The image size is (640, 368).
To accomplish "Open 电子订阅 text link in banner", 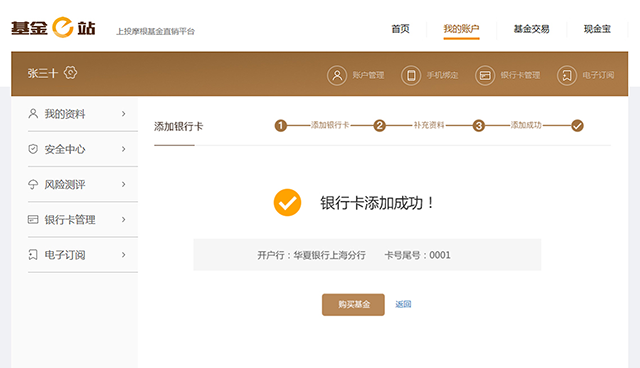I will [x=598, y=75].
